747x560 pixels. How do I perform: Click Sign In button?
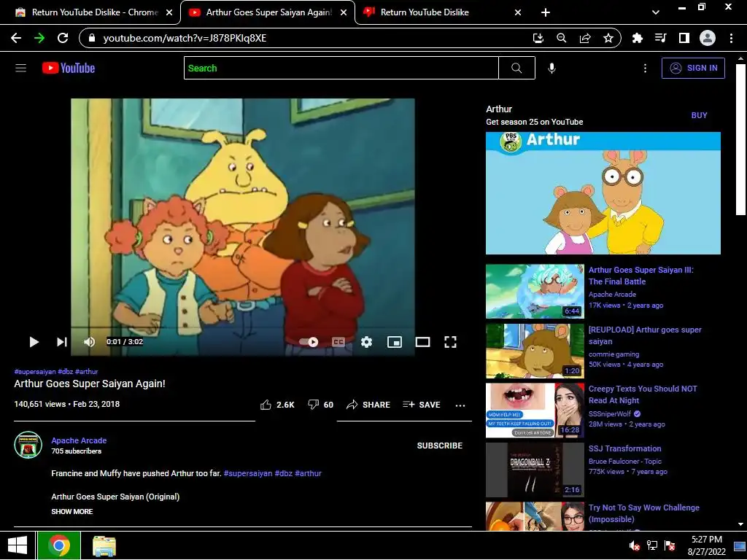point(693,68)
